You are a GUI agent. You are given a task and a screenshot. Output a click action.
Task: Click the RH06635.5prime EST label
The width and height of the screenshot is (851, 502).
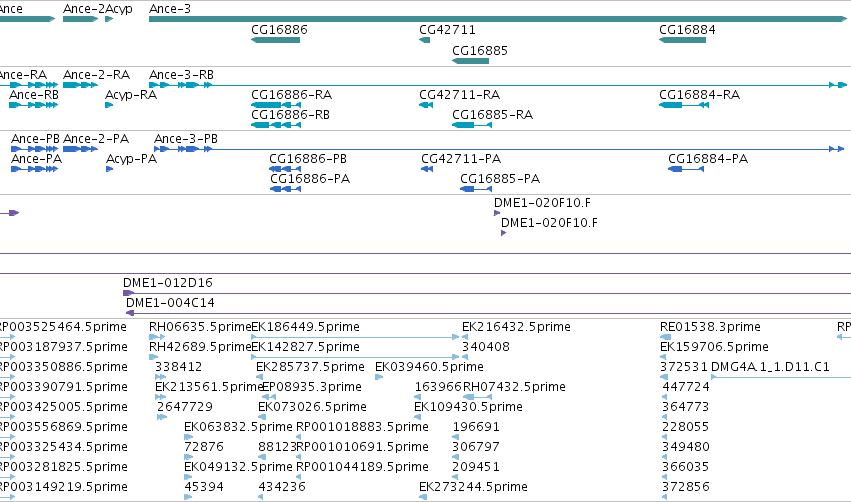coord(200,327)
